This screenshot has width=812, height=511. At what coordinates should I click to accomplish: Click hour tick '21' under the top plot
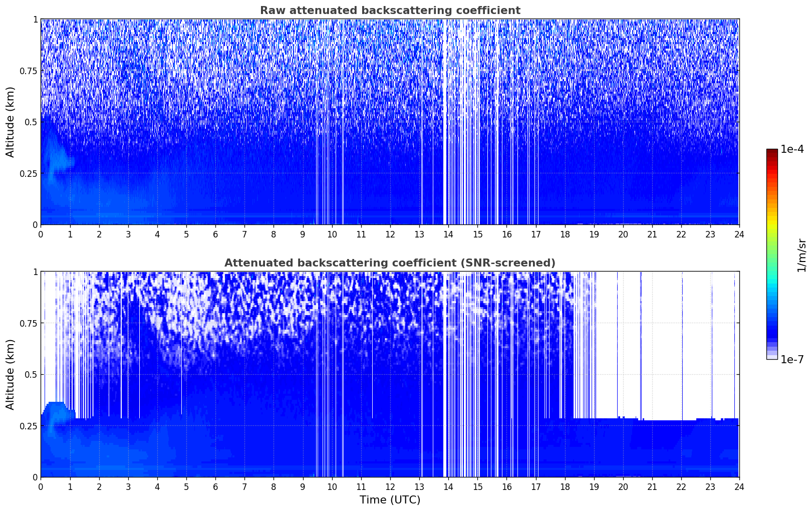click(x=652, y=234)
